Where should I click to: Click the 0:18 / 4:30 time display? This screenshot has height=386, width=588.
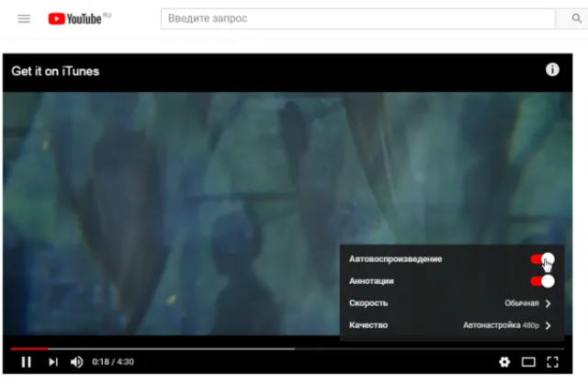click(113, 362)
